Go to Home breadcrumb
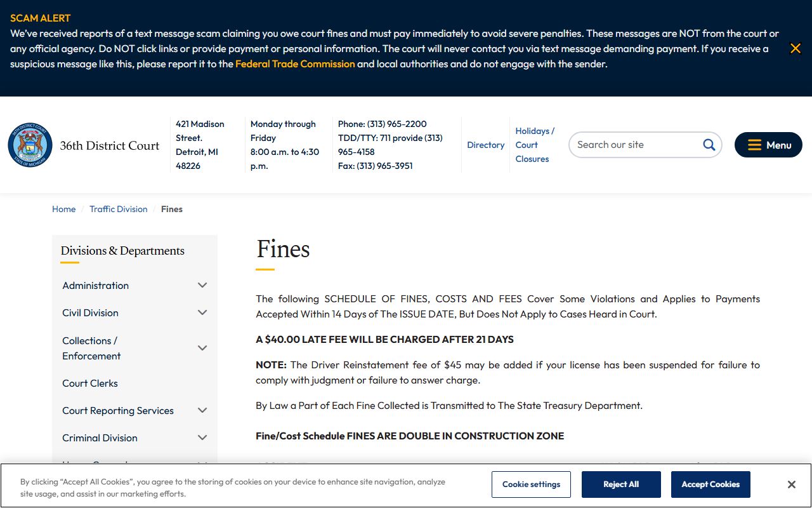This screenshot has height=508, width=812. tap(63, 209)
